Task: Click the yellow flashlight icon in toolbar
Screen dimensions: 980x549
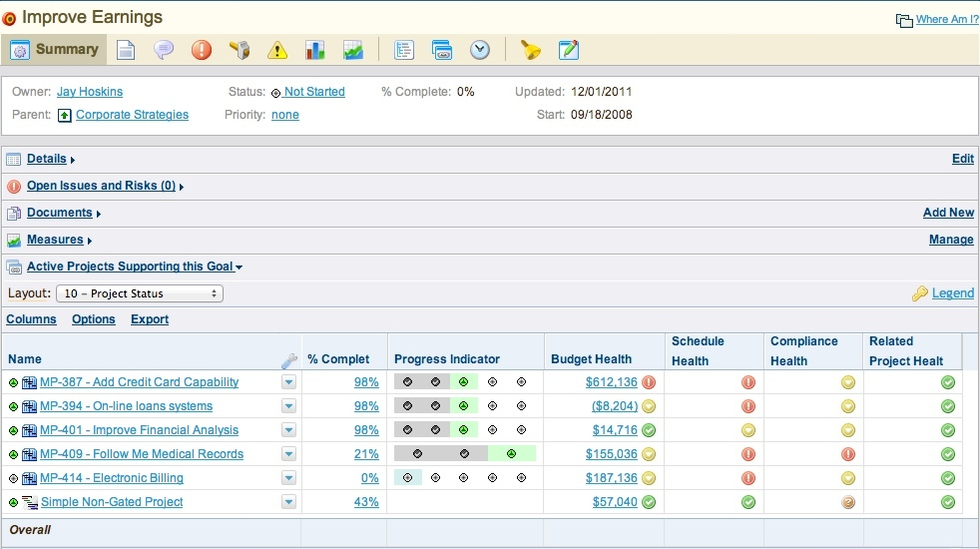Action: click(x=531, y=50)
